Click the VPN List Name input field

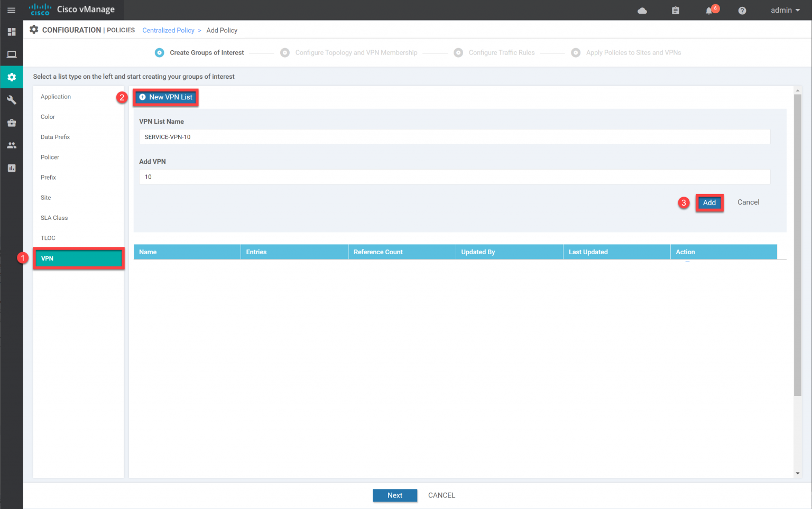click(x=454, y=137)
